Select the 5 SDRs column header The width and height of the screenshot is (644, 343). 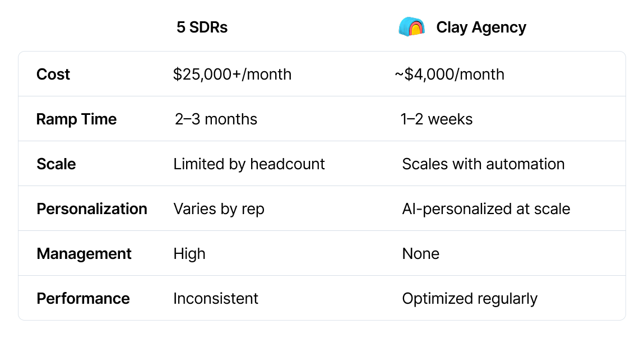[x=202, y=27]
